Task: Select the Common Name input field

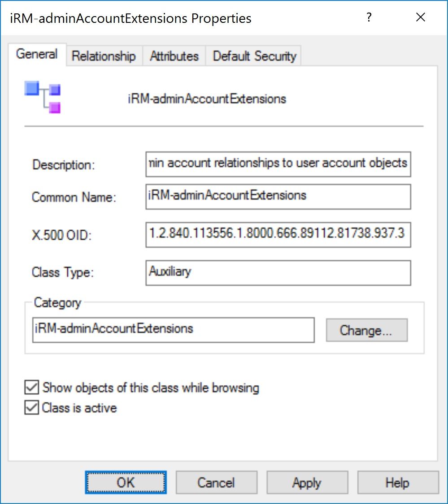Action: pos(278,197)
